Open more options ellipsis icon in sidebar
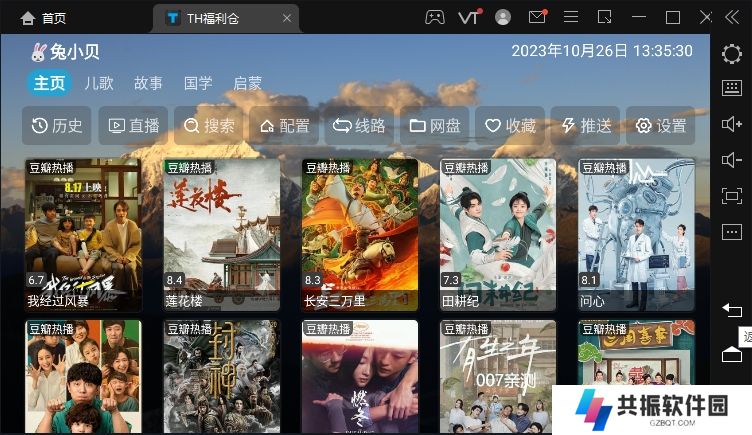Image resolution: width=752 pixels, height=435 pixels. coord(731,232)
